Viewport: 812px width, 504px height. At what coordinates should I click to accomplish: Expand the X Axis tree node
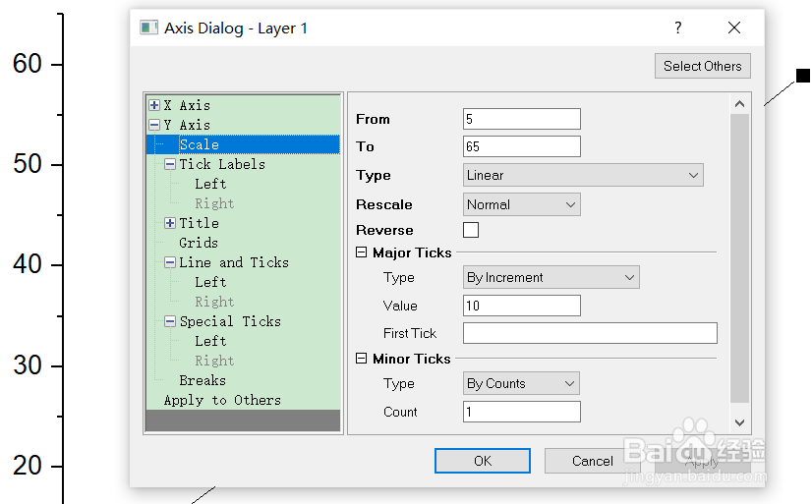[154, 105]
